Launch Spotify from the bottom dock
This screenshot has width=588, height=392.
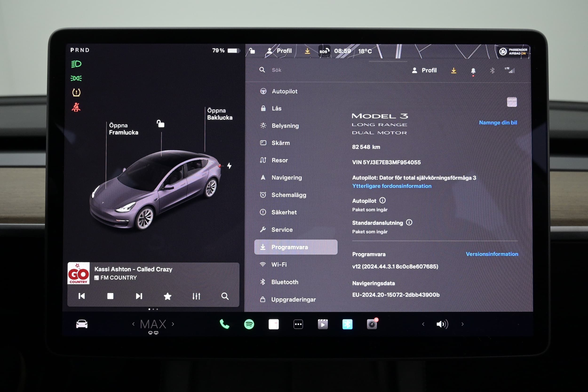tap(249, 324)
